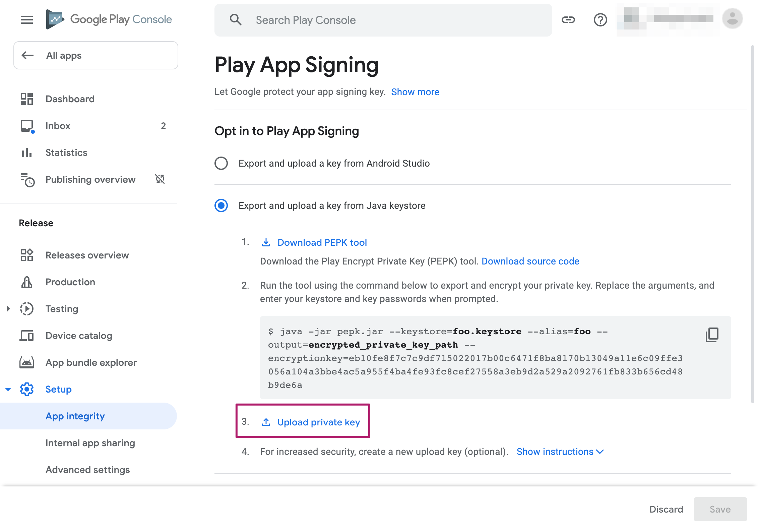Image resolution: width=758 pixels, height=532 pixels.
Task: Select Export and upload from Android Studio
Action: [221, 163]
